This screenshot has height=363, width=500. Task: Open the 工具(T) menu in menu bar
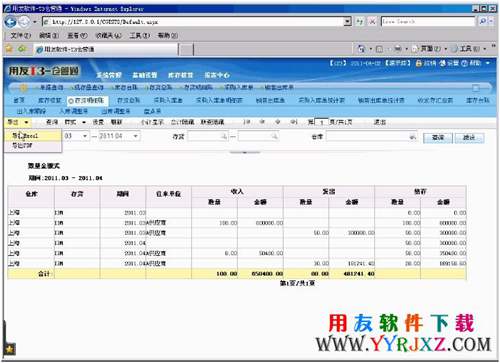pos(140,35)
